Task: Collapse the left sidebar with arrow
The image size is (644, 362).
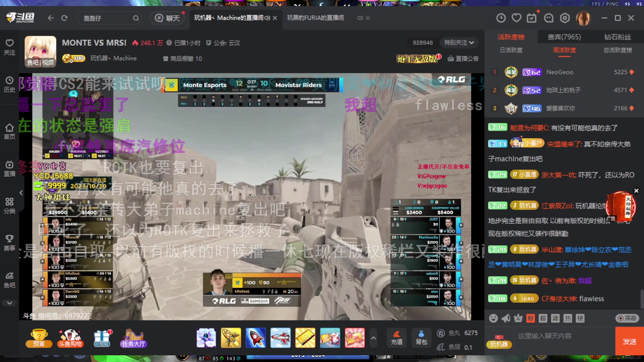Action: (x=21, y=193)
